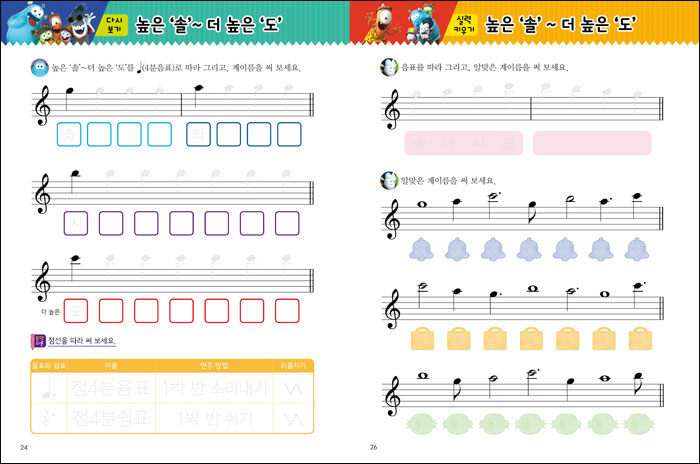Select the light blue box containing '솔'
Image resolution: width=700 pixels, height=464 pixels.
69,134
